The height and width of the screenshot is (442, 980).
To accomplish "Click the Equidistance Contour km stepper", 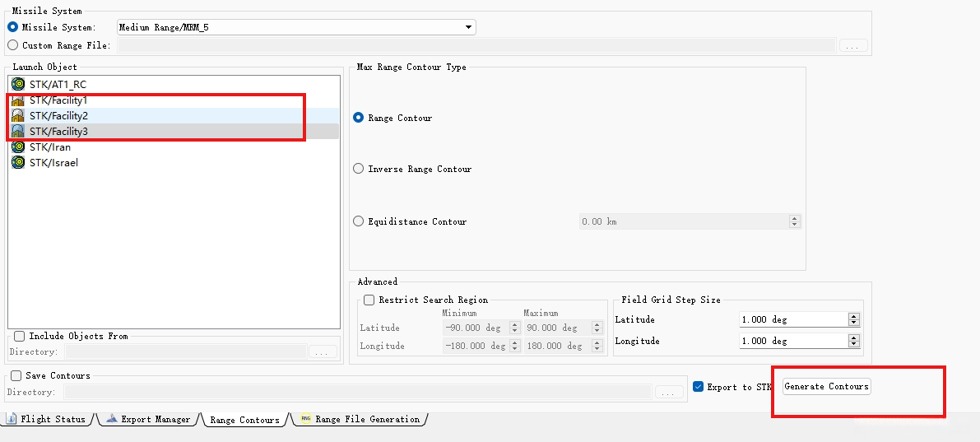I will (x=795, y=221).
